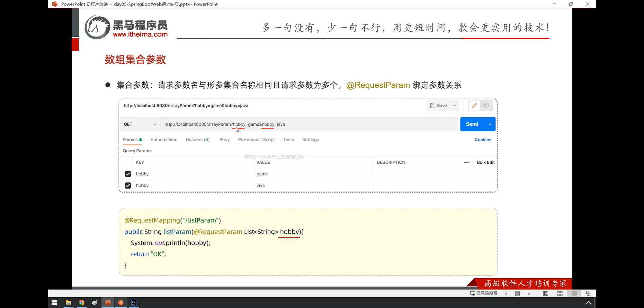Select the Tests tab
Screen dimensions: 644x308
[x=288, y=139]
